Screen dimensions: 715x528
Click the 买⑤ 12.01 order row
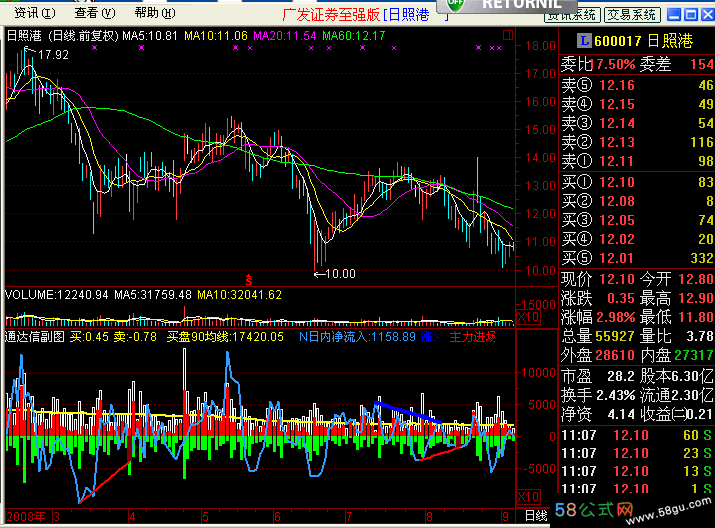tap(637, 258)
